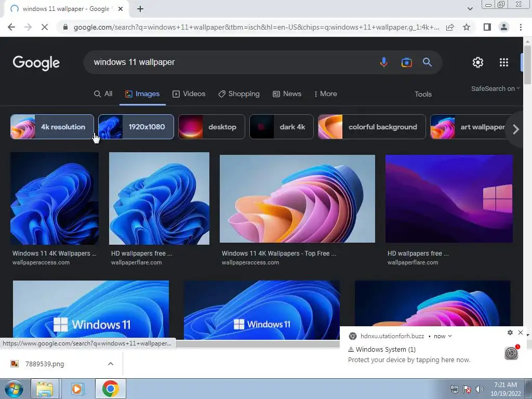Image resolution: width=532 pixels, height=399 pixels.
Task: Click the notification text Protect your device
Action: pyautogui.click(x=409, y=360)
